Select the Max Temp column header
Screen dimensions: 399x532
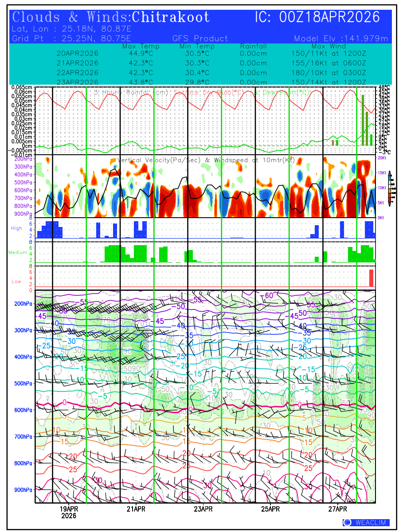[x=141, y=47]
